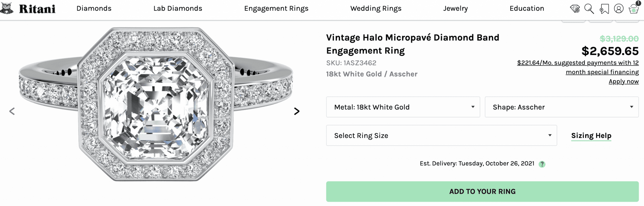Click Apply now for special financing
Image resolution: width=644 pixels, height=206 pixels.
pos(624,81)
